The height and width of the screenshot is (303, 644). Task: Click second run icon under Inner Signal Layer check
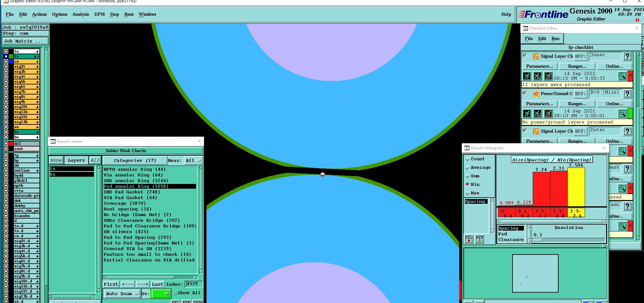pos(537,76)
